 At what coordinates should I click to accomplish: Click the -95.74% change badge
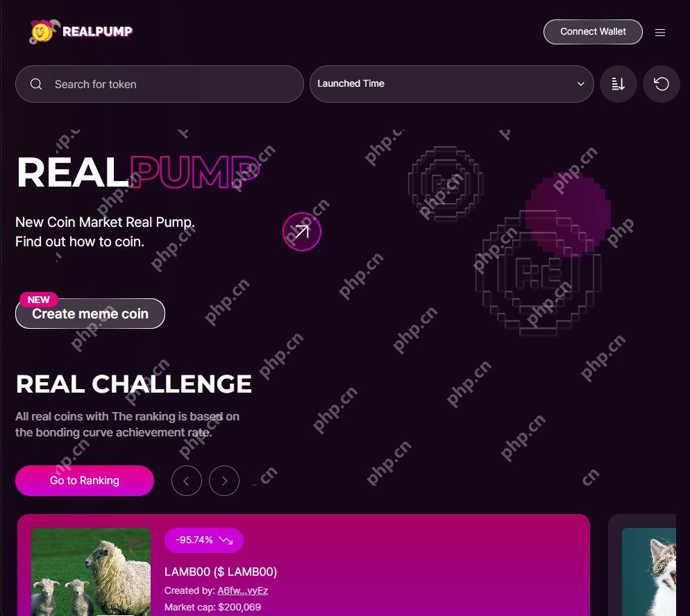[204, 540]
